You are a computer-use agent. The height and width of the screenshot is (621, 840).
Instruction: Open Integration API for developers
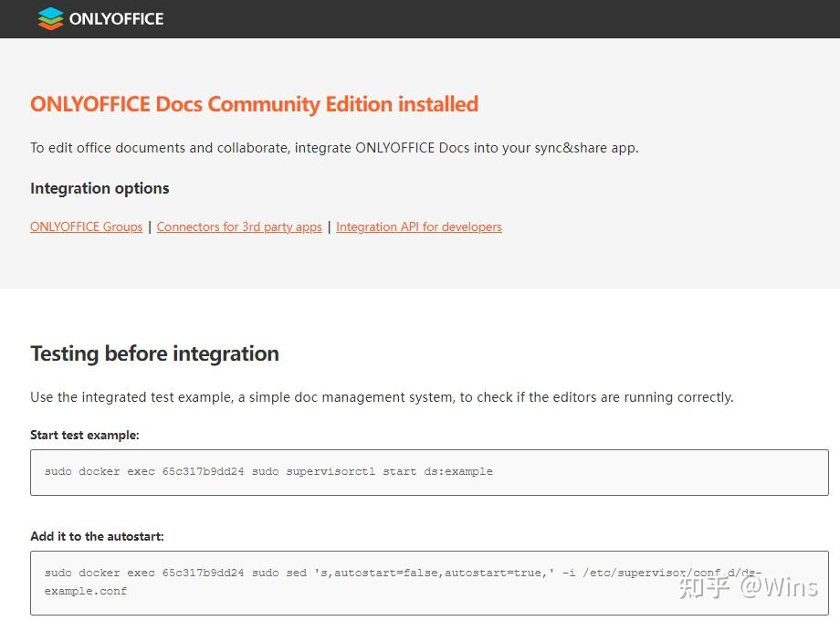(419, 226)
